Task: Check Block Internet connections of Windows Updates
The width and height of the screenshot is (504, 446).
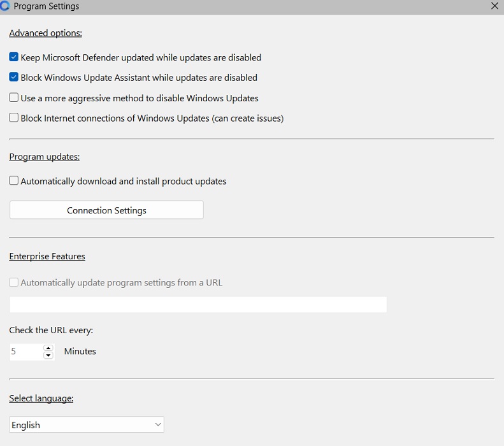Action: (x=13, y=118)
